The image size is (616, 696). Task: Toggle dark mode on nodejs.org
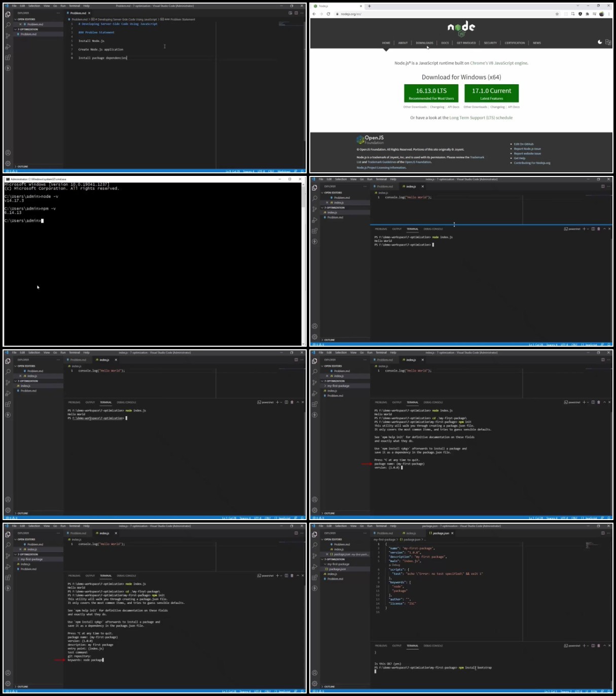click(600, 42)
